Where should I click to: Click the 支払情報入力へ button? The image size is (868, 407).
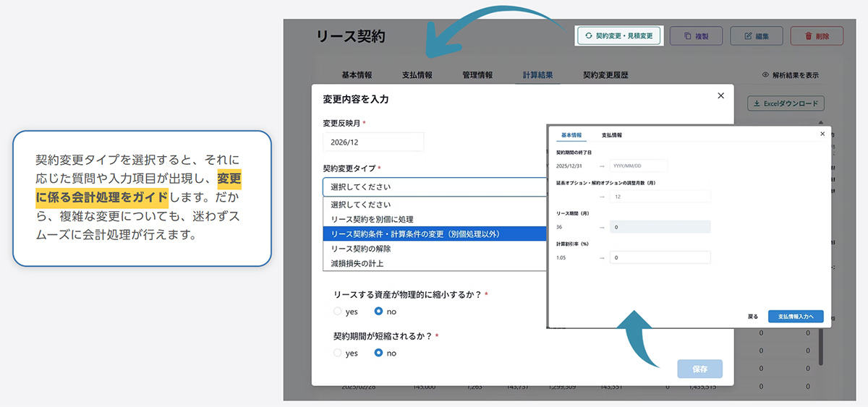pyautogui.click(x=796, y=317)
